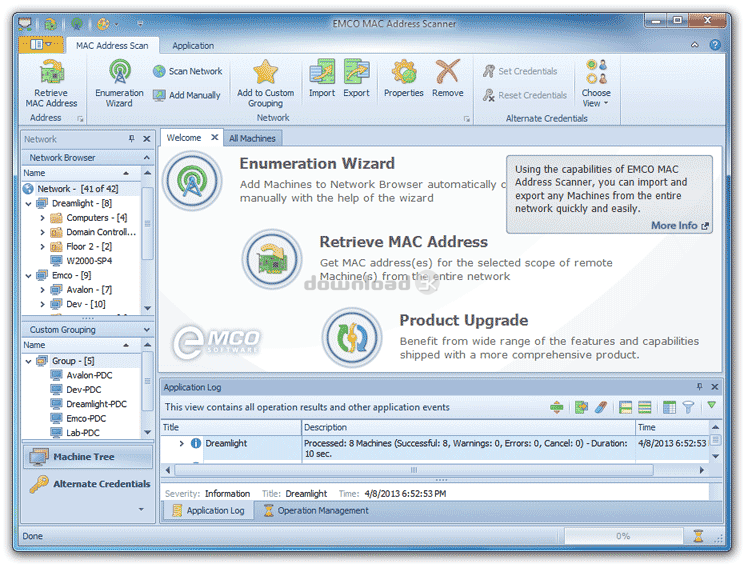Select W2000-SP4 machine in tree

coord(89,261)
